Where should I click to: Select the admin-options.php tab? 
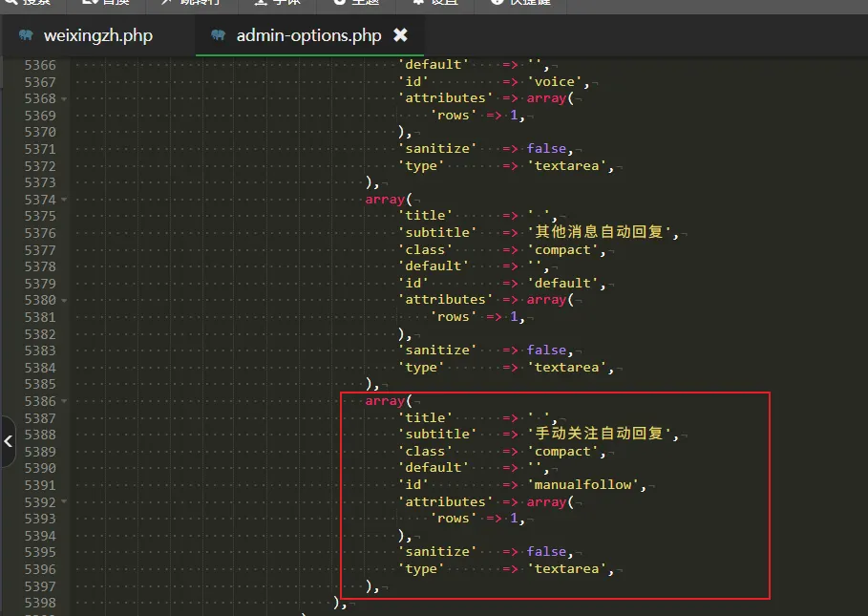(x=308, y=35)
